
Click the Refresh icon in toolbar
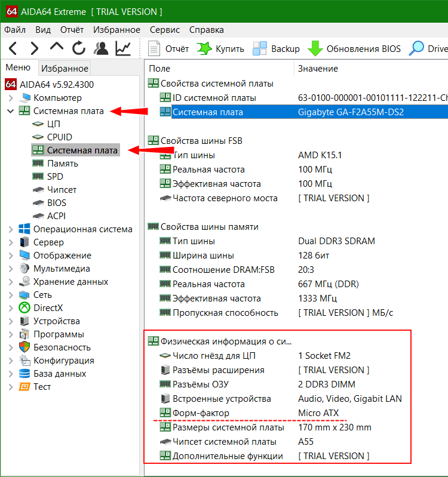(x=79, y=48)
